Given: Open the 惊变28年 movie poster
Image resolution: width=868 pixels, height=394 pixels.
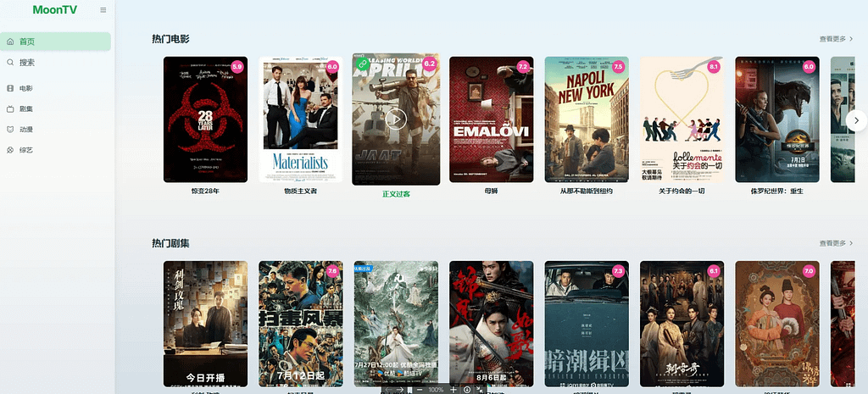Looking at the screenshot, I should click(x=205, y=119).
